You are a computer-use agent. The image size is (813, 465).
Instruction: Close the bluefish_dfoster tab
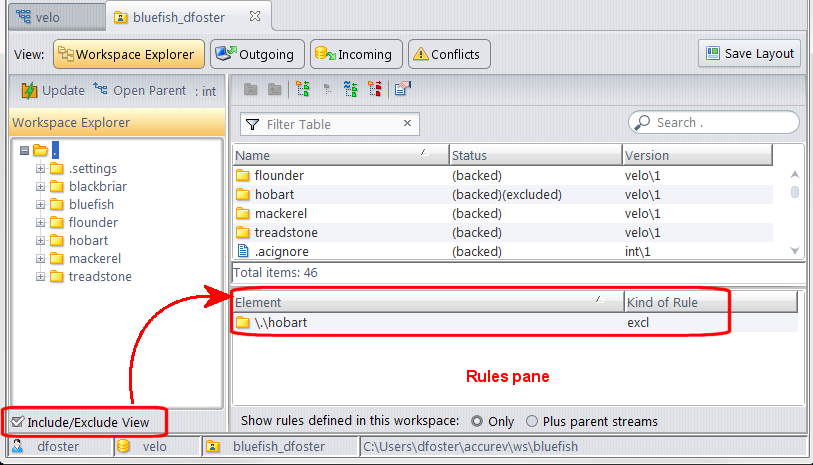pos(255,17)
